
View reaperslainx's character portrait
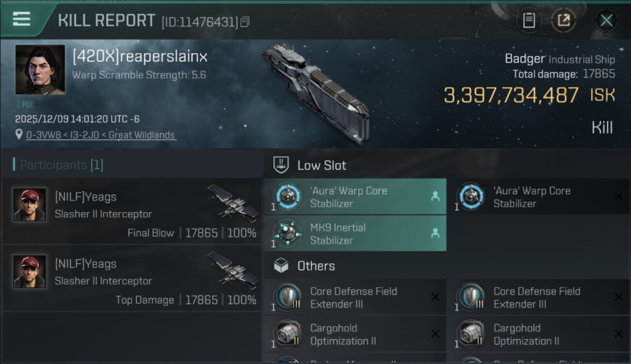(x=40, y=69)
